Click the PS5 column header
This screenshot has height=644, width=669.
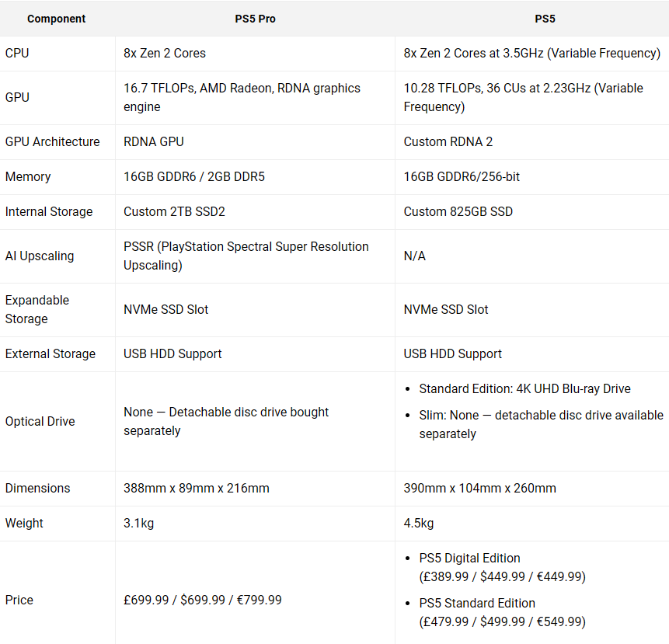click(531, 19)
